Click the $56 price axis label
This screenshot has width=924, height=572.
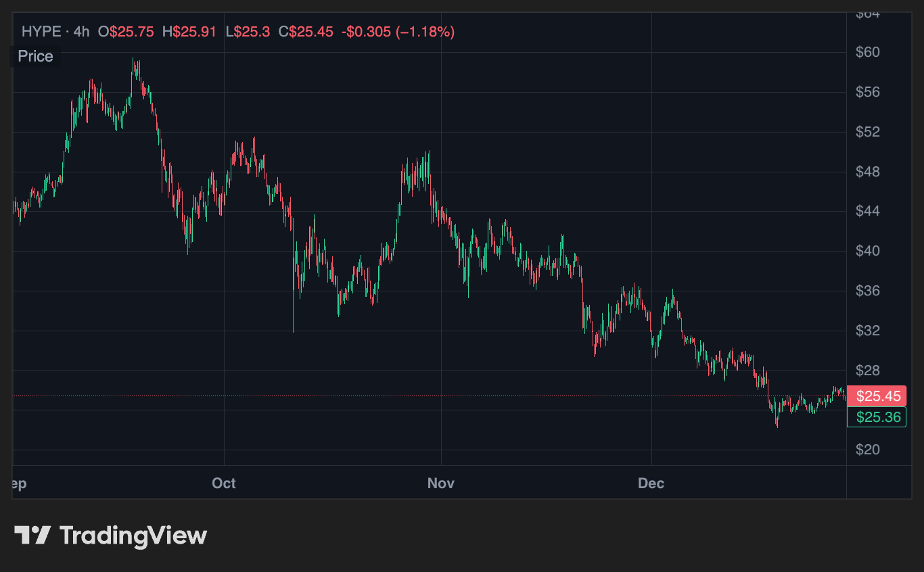click(x=869, y=92)
